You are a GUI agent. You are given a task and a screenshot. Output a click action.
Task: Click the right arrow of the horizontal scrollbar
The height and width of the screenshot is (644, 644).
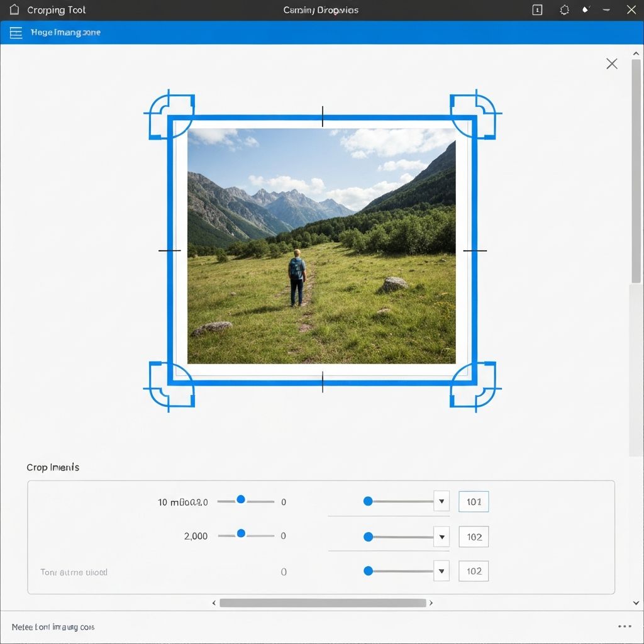[x=432, y=602]
